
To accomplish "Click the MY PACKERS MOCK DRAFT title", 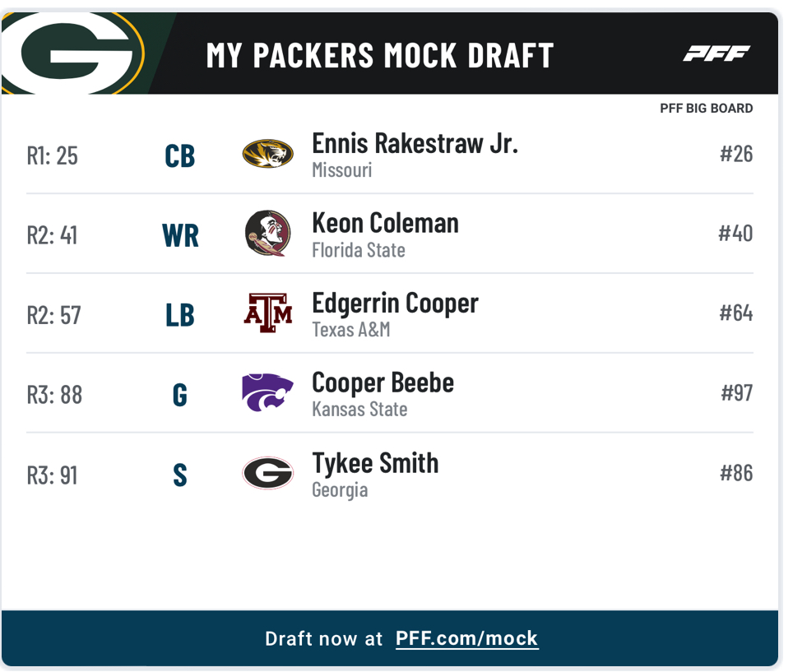I will (380, 55).
